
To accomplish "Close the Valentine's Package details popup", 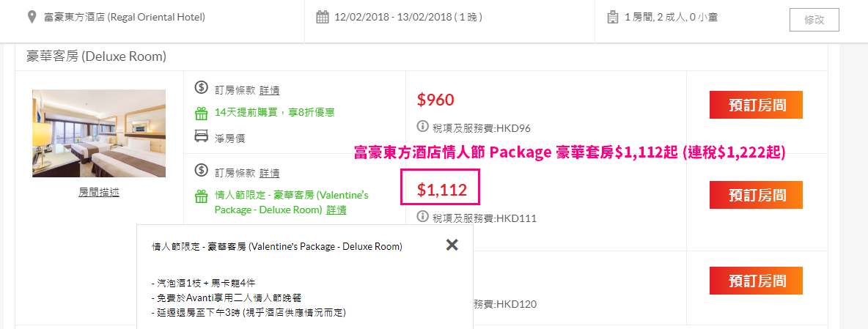I will 452,245.
